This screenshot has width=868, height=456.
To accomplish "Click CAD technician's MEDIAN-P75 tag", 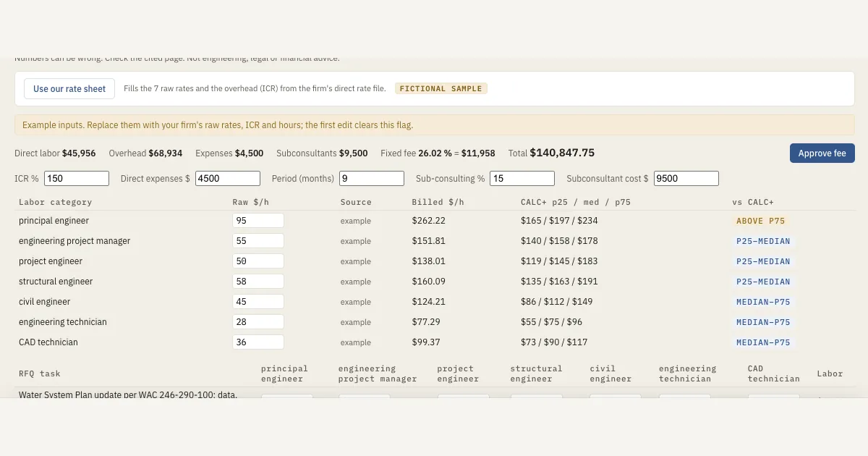I will click(x=763, y=342).
